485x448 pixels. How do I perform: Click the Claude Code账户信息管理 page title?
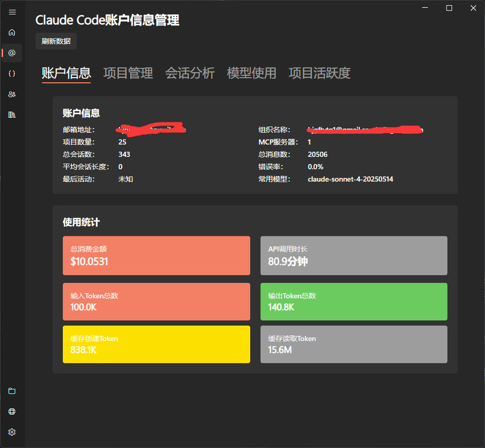107,20
